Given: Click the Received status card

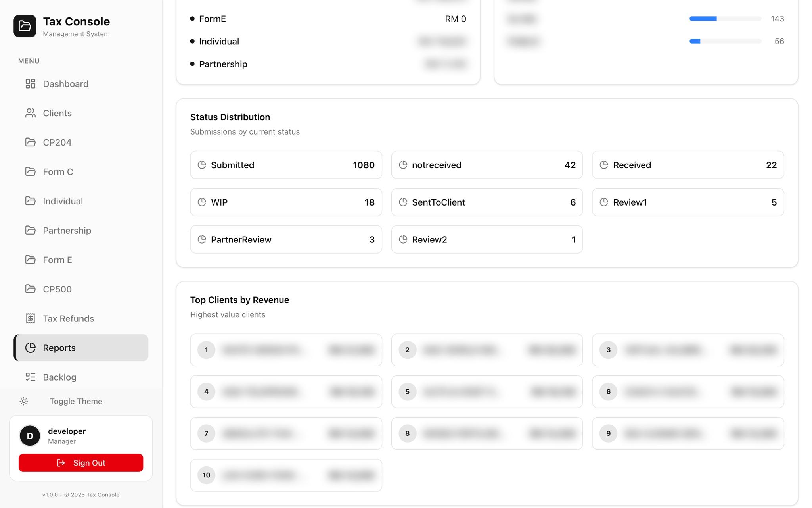Looking at the screenshot, I should tap(688, 165).
